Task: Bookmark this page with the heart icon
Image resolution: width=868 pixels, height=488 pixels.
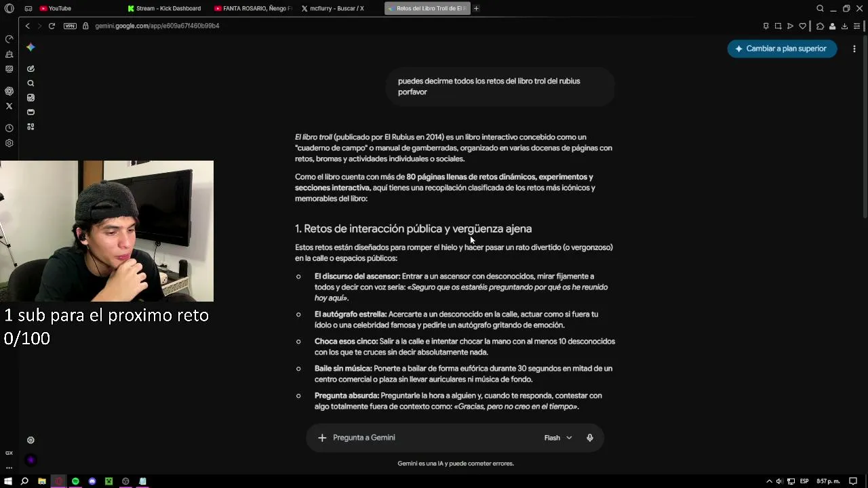Action: click(803, 26)
